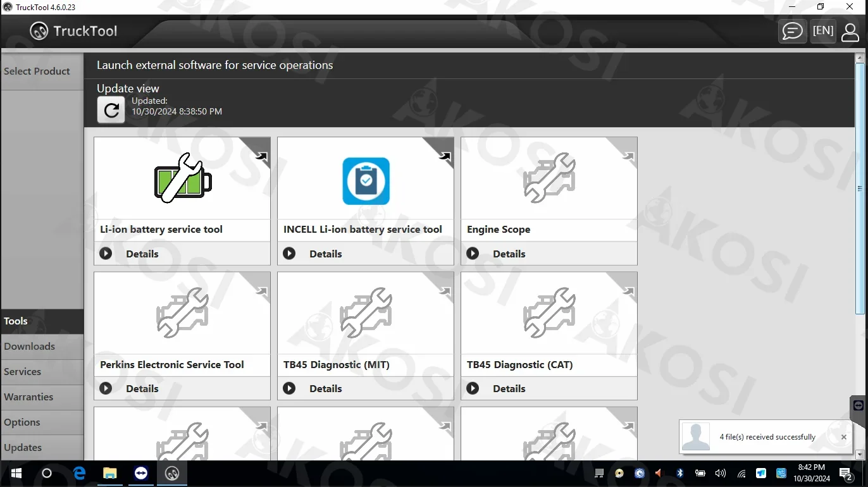Click the vertical scrollbar on the right
Image resolution: width=868 pixels, height=487 pixels.
click(859, 190)
